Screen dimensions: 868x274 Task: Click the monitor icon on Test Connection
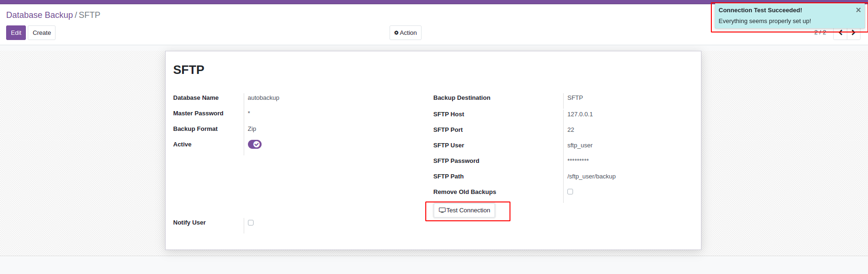pos(442,210)
